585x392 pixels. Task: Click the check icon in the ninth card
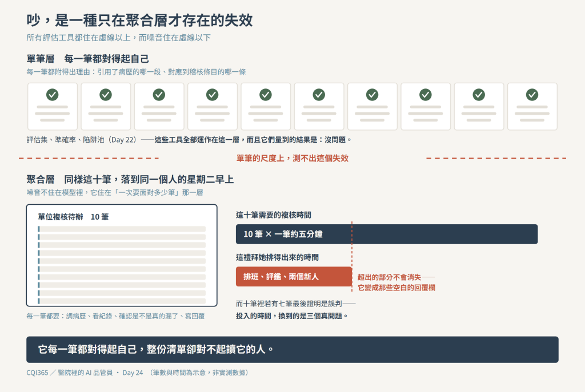tap(479, 95)
